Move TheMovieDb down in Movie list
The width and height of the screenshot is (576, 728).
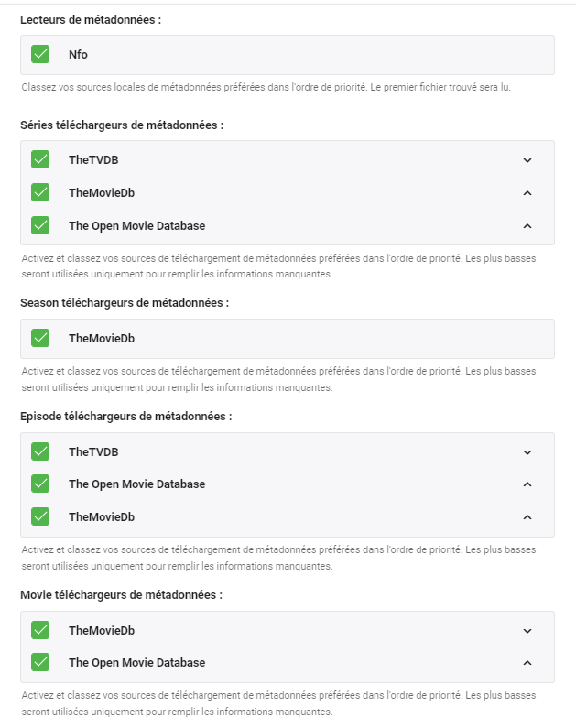[527, 631]
